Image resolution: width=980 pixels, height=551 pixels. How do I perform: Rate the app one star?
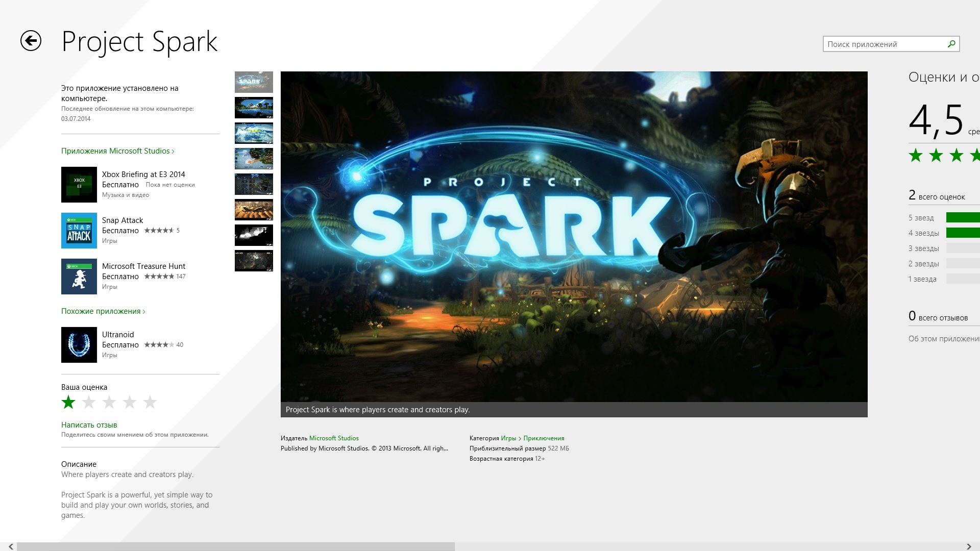[x=68, y=402]
